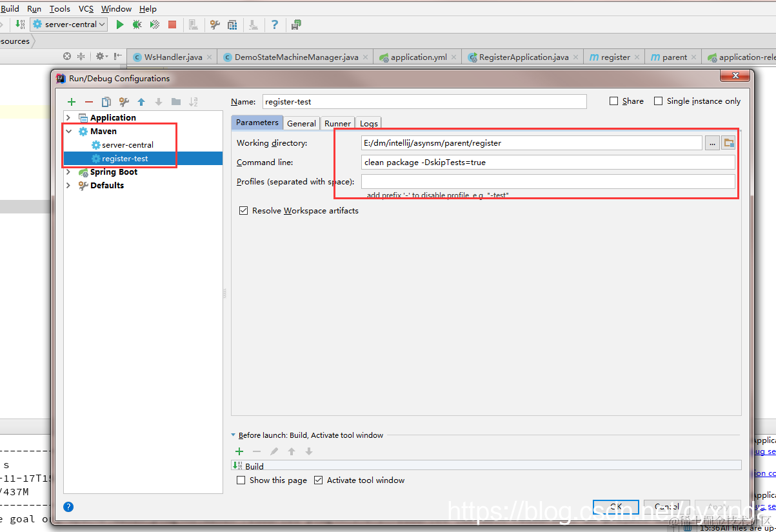Click the Debug bug icon in main toolbar
The width and height of the screenshot is (776, 532).
click(137, 25)
